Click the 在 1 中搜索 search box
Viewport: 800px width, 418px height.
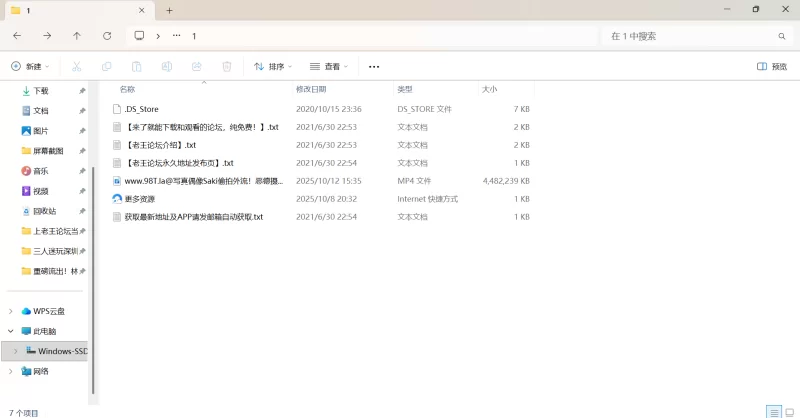click(690, 36)
